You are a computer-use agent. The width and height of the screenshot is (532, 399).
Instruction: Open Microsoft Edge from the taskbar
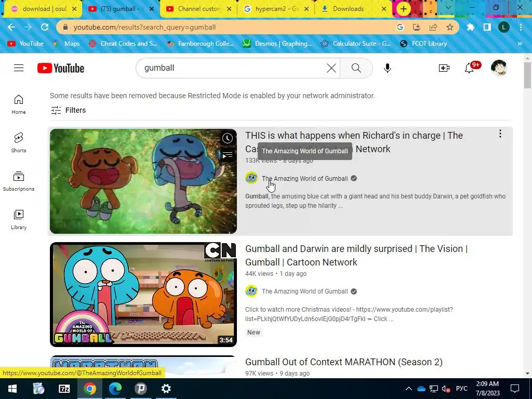pos(115,389)
